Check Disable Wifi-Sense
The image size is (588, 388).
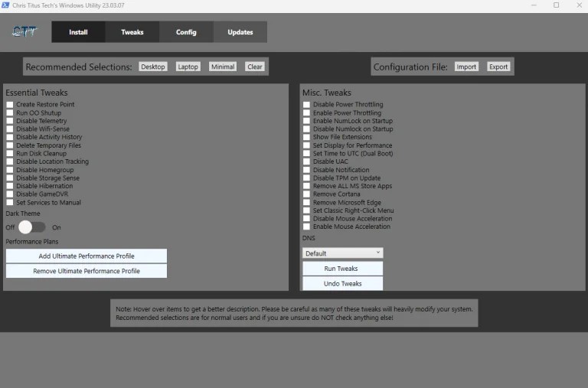[10, 129]
